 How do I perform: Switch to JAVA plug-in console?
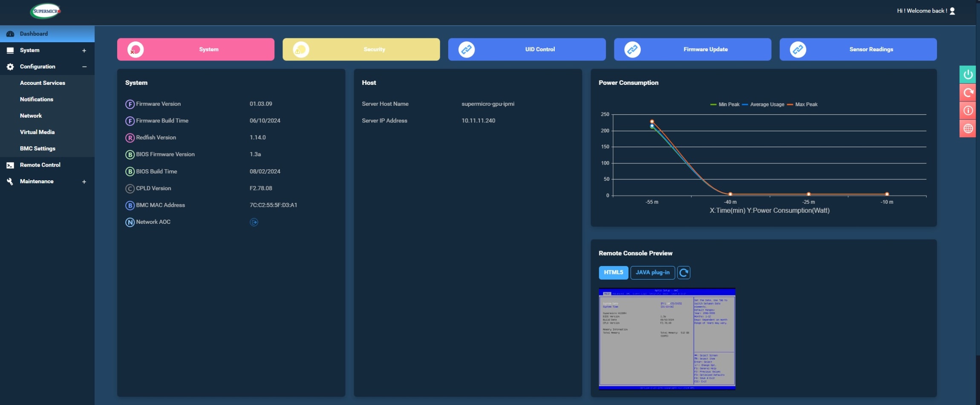click(652, 273)
